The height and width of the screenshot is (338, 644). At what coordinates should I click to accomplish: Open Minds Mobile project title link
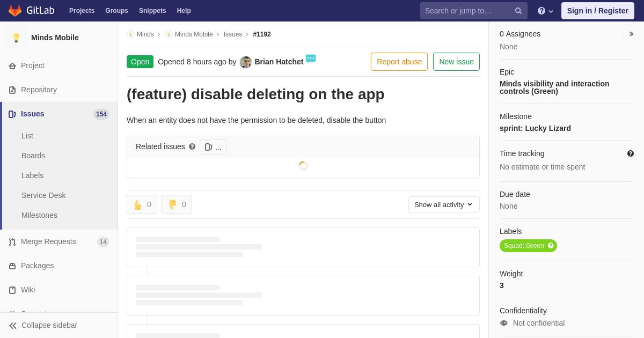[55, 38]
